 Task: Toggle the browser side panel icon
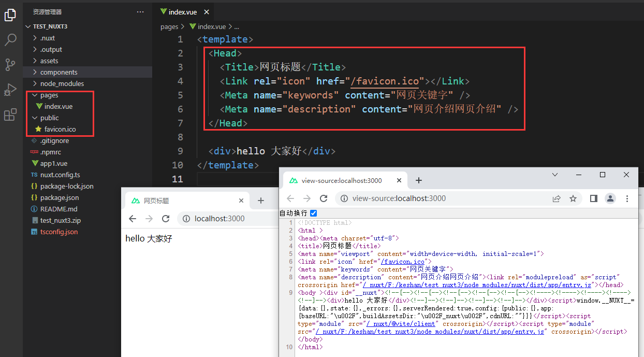point(594,198)
